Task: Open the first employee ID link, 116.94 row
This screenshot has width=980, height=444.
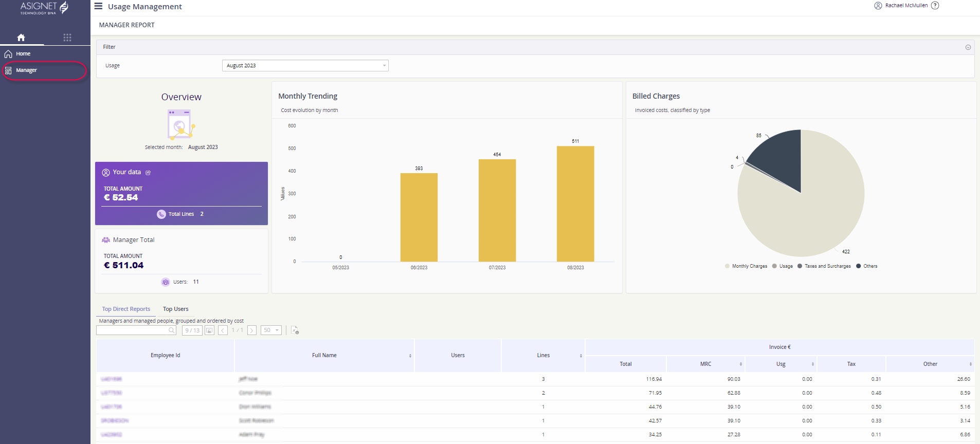Action: pos(112,379)
